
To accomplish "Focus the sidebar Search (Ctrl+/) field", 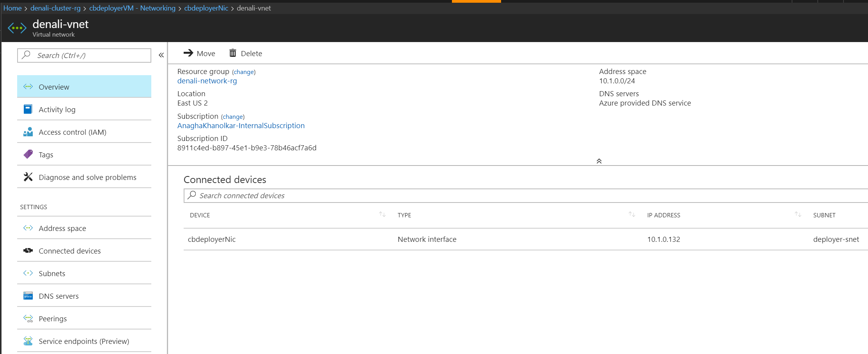I will 84,55.
